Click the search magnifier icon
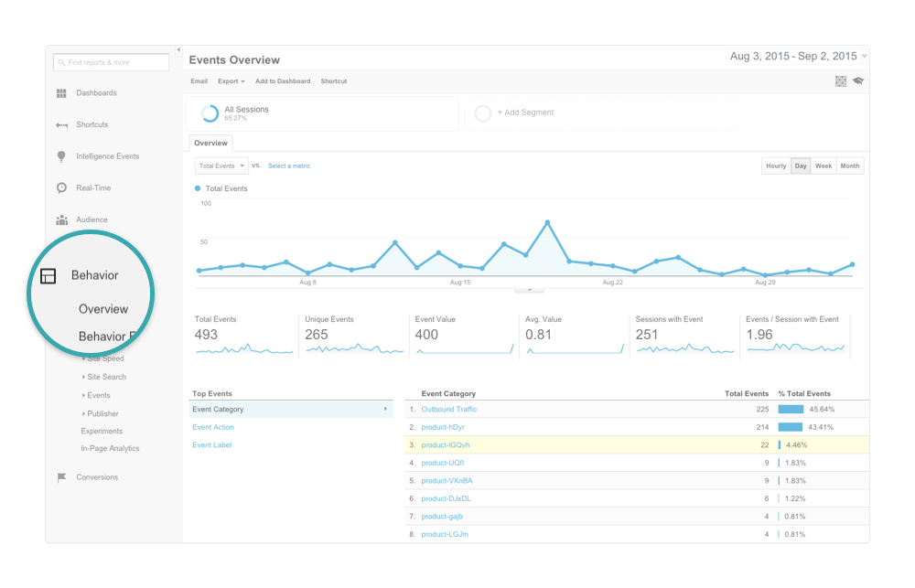 pos(61,62)
